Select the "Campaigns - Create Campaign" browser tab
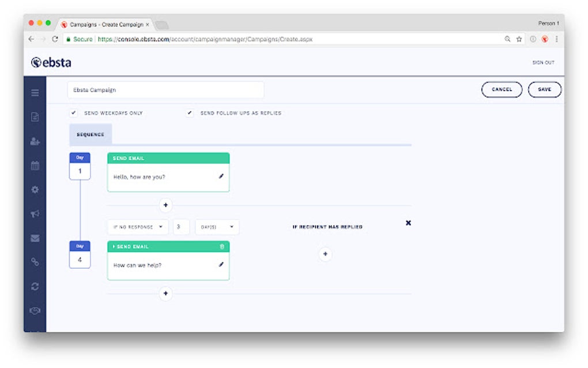Screen dimensions: 588x368 point(104,24)
